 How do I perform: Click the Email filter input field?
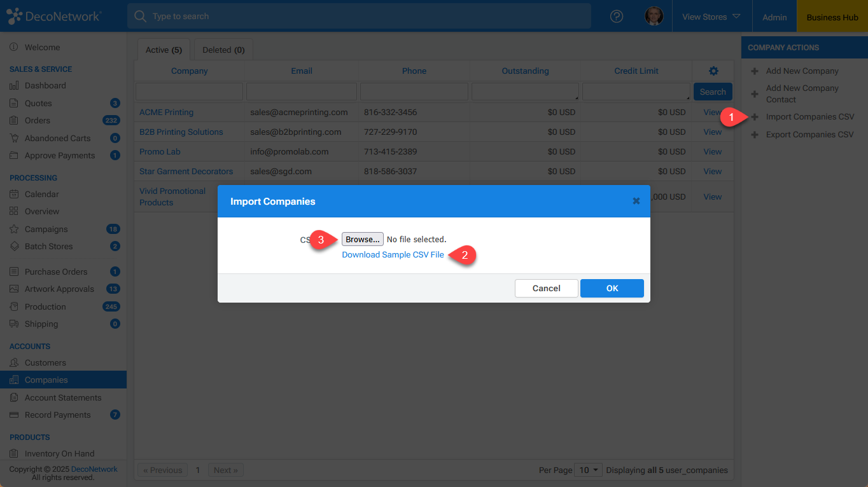click(302, 92)
